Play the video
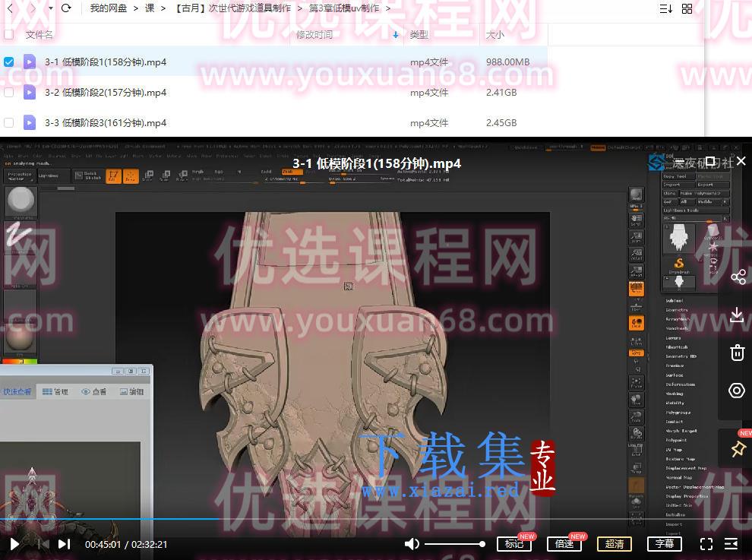 (14, 544)
